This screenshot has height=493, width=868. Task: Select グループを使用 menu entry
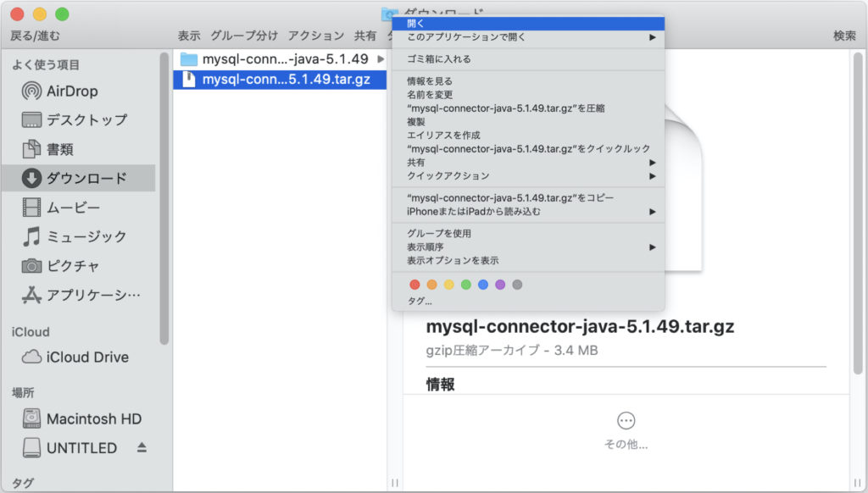pyautogui.click(x=528, y=234)
